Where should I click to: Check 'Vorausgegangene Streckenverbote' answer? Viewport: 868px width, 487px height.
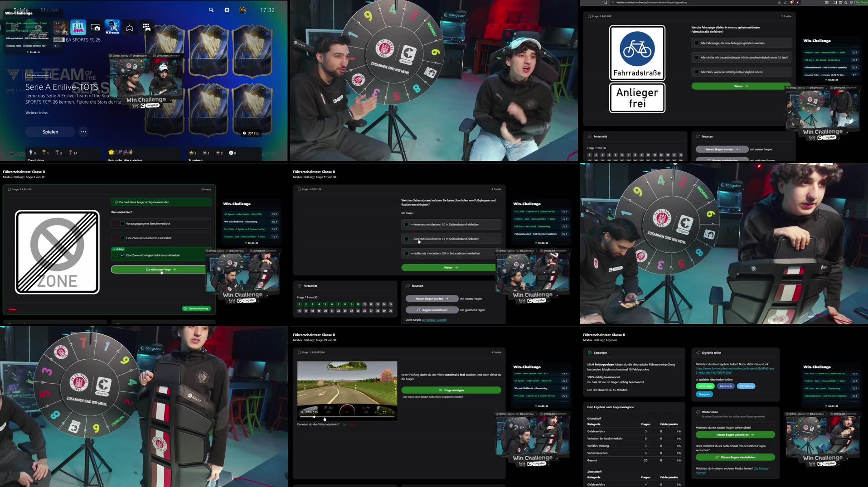pyautogui.click(x=161, y=223)
